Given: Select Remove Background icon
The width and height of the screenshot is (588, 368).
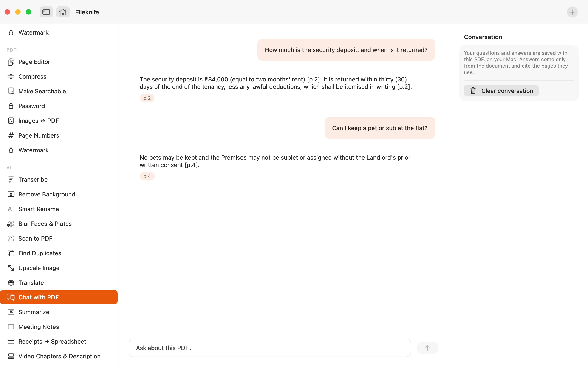Looking at the screenshot, I should [11, 194].
